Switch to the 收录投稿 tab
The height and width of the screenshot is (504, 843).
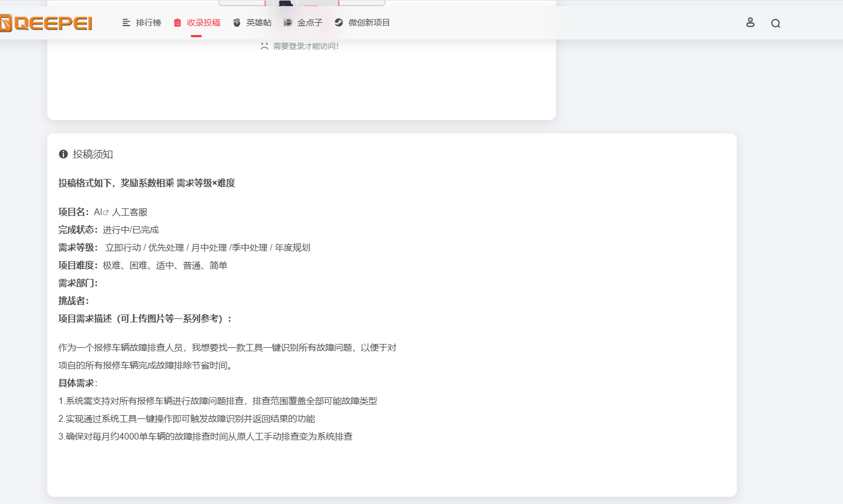[x=203, y=22]
